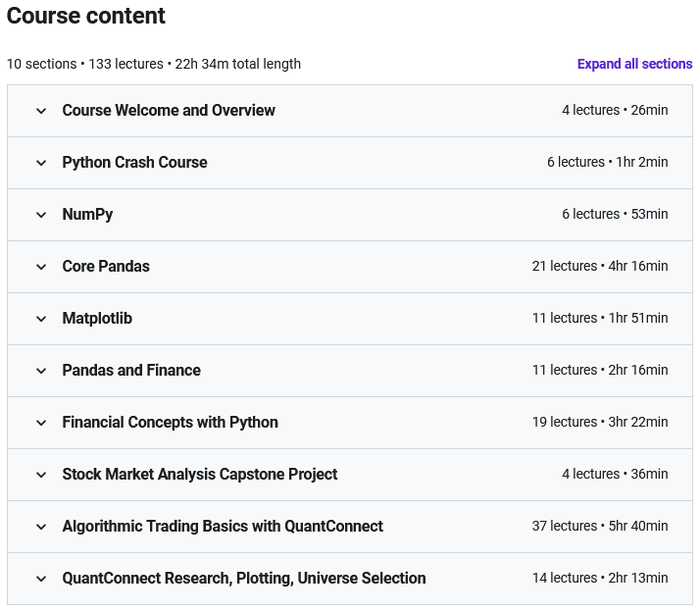Expand chevron for Pandas and Finance
Viewport: 700px width, 613px height.
click(41, 371)
